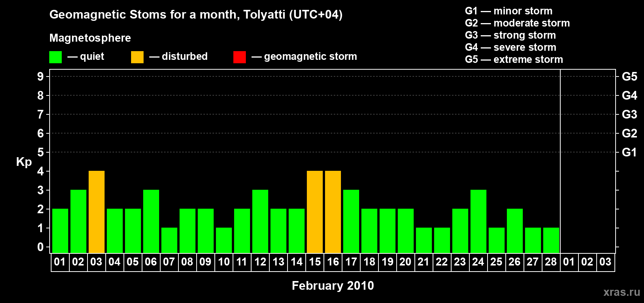Click 'G4 — severe storm' legend entry
This screenshot has width=644, height=303.
510,47
